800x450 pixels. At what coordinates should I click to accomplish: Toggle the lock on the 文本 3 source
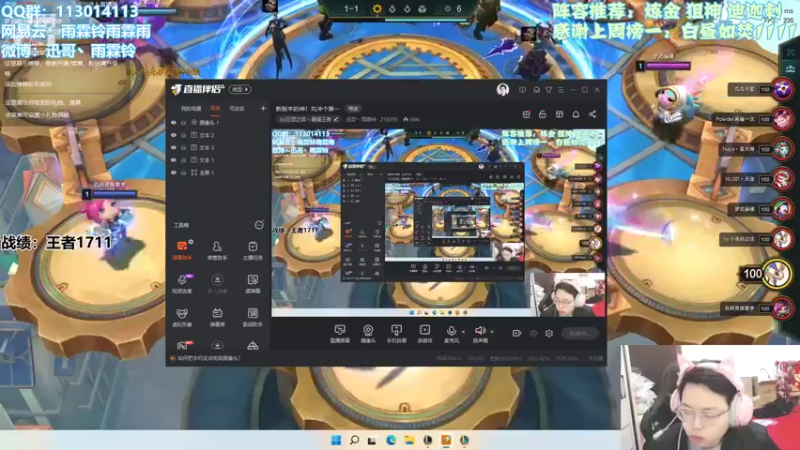pyautogui.click(x=183, y=147)
